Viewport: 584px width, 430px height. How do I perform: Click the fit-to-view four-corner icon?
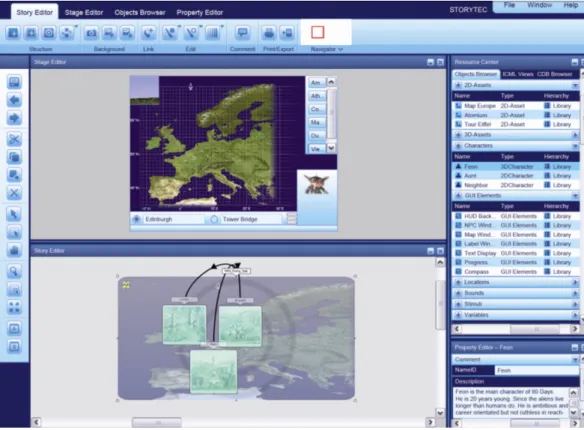(x=14, y=308)
